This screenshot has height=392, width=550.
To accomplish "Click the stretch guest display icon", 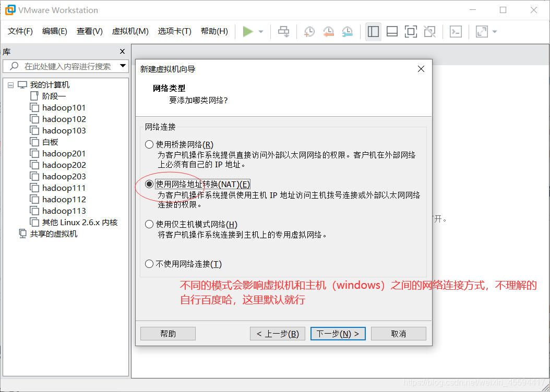I will [482, 31].
